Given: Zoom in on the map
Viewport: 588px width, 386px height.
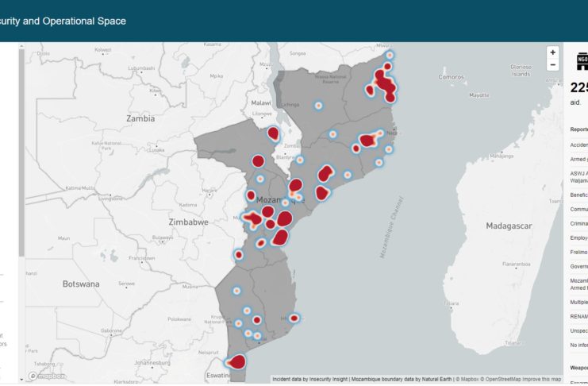Looking at the screenshot, I should [553, 52].
